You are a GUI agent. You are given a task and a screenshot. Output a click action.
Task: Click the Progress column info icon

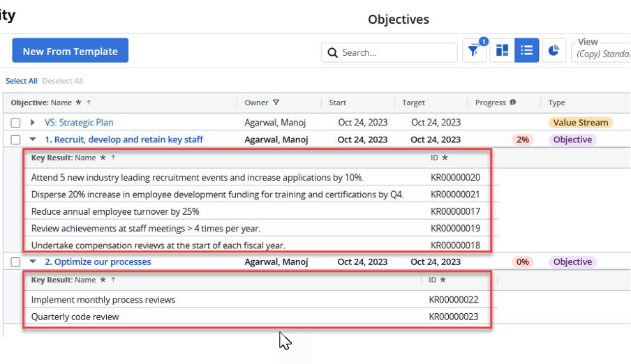(512, 103)
